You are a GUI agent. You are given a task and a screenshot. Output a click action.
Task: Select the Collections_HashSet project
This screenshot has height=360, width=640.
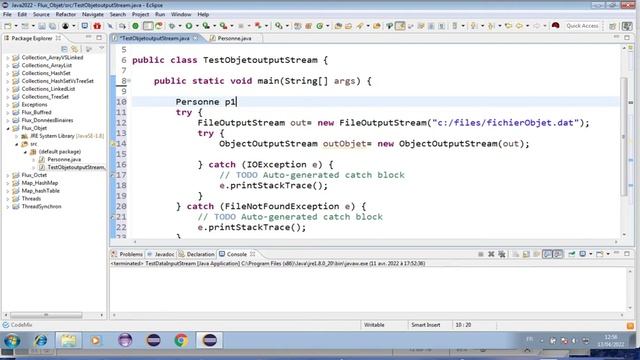46,73
